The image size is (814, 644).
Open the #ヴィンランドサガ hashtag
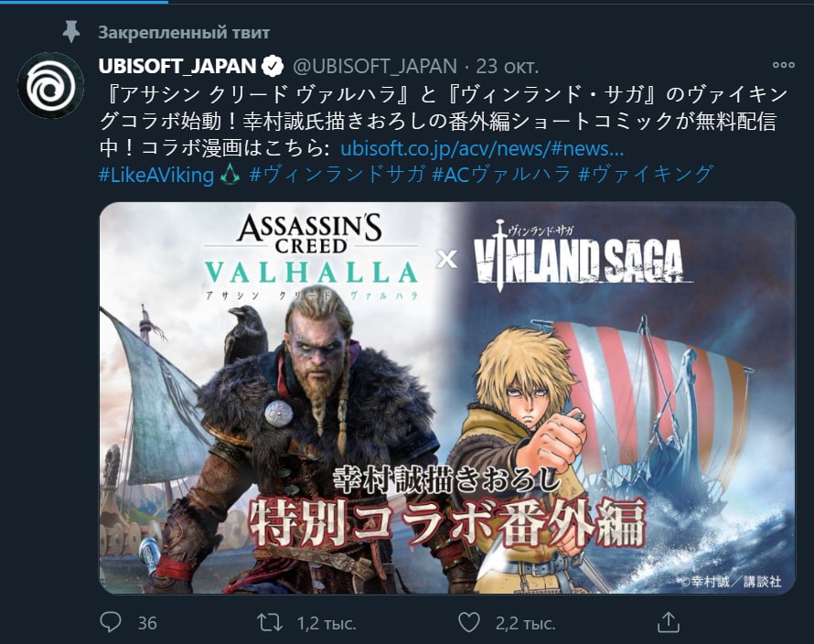pos(337,175)
